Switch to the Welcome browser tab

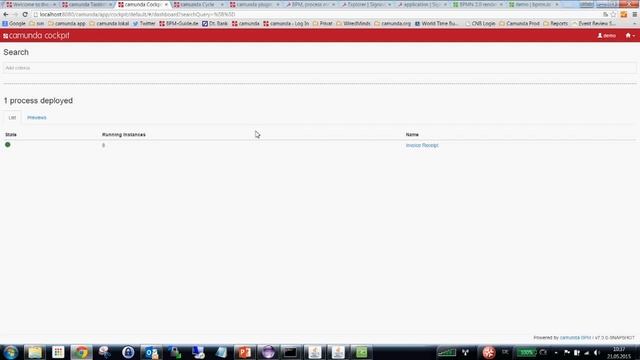click(31, 4)
